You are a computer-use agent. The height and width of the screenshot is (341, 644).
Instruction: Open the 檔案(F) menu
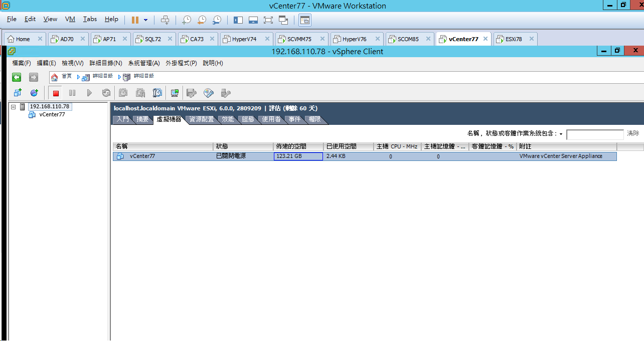[22, 63]
